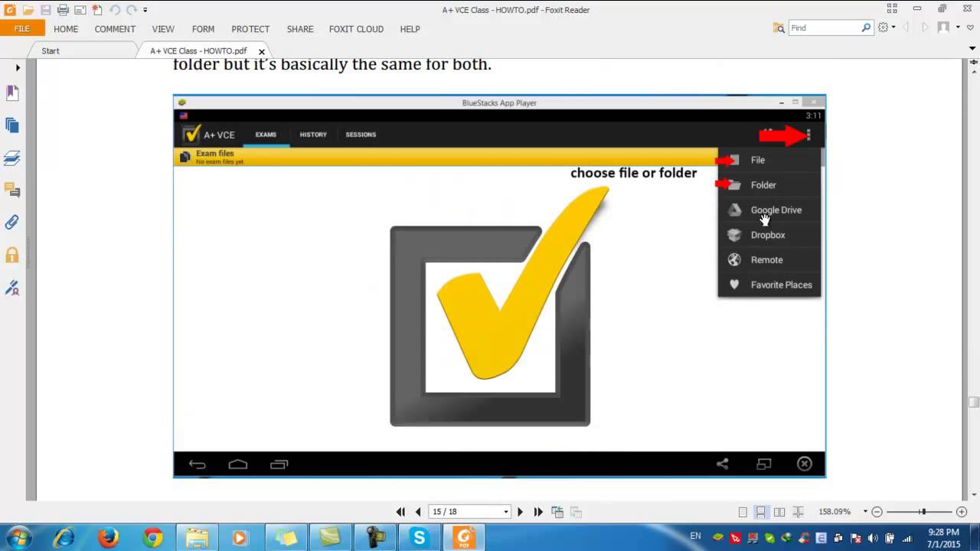Viewport: 980px width, 551px height.
Task: Open the Comments panel icon
Action: pyautogui.click(x=12, y=190)
